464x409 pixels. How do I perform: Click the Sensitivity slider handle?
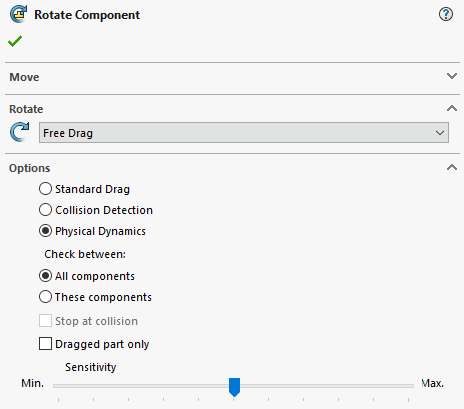click(234, 387)
